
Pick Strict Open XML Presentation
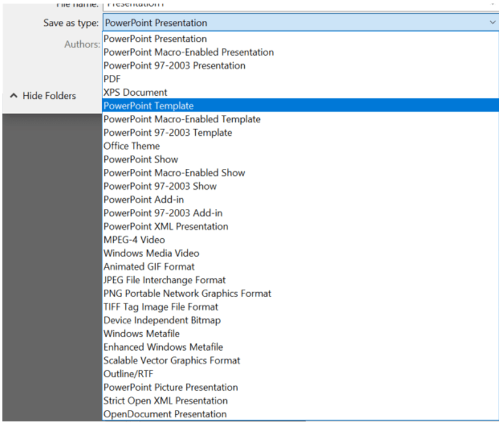coord(166,400)
